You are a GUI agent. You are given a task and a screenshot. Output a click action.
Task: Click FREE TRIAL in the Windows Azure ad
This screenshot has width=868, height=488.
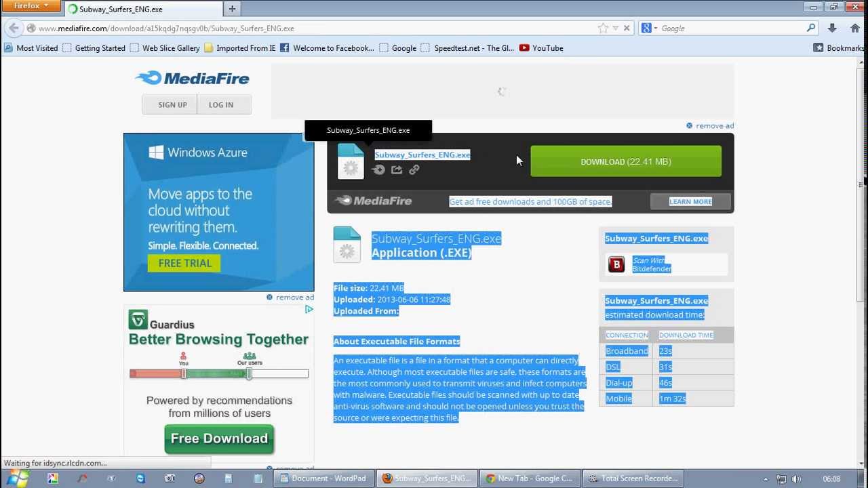(185, 263)
